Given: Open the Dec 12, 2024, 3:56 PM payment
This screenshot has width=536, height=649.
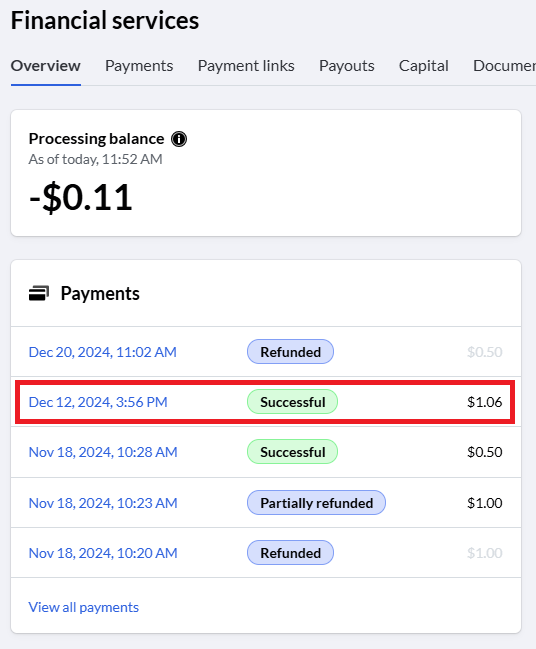Looking at the screenshot, I should pyautogui.click(x=98, y=402).
